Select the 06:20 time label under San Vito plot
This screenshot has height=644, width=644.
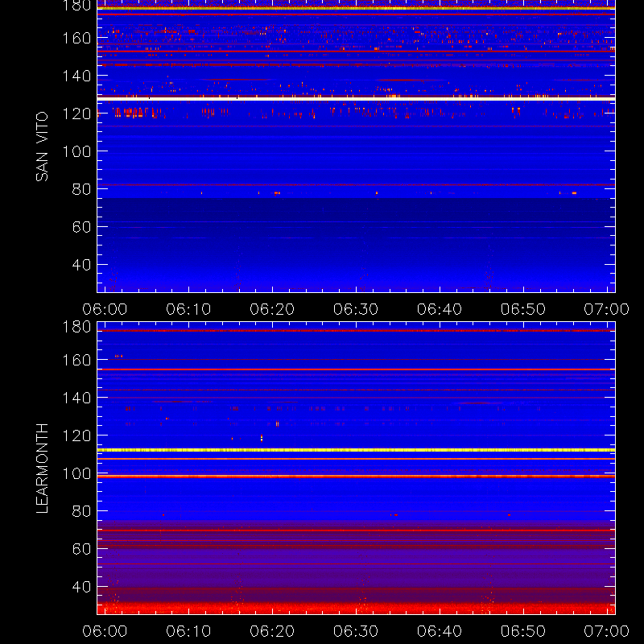[x=272, y=309]
